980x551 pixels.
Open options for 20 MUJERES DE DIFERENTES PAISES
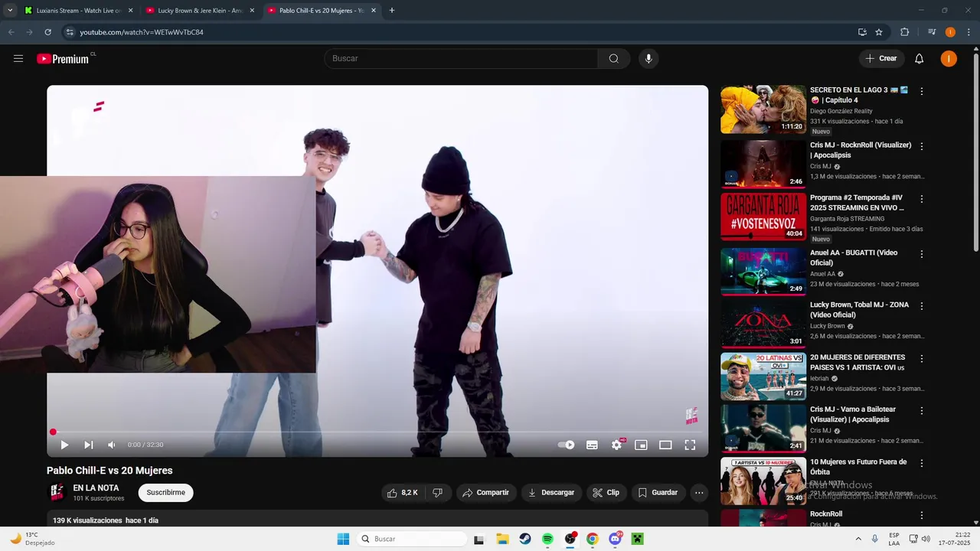(922, 358)
